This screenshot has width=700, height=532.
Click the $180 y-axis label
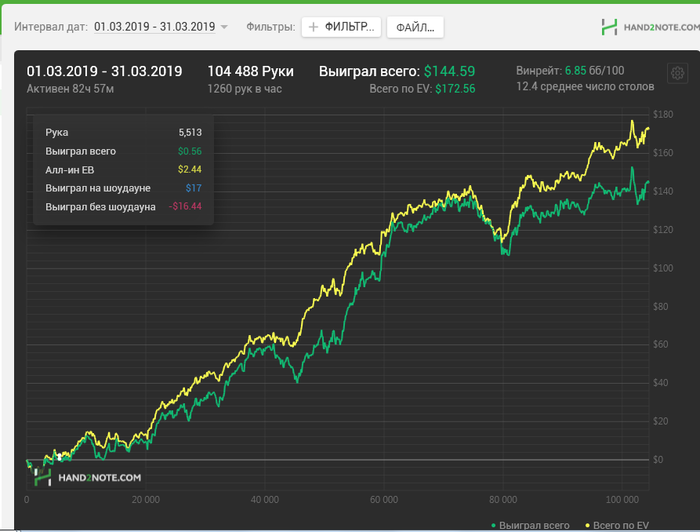coord(663,115)
